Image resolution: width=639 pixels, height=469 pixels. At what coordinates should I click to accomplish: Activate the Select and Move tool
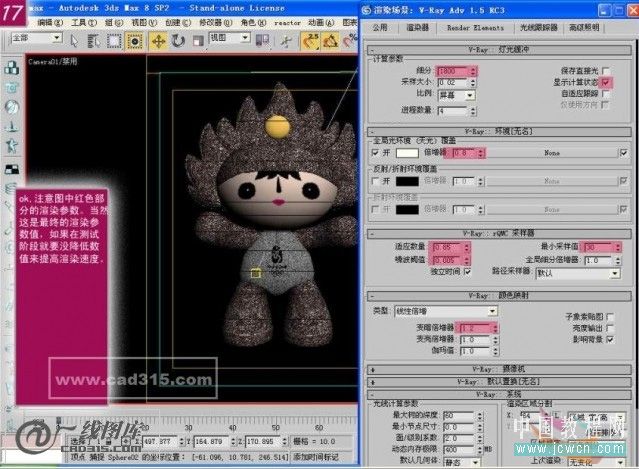pos(158,41)
